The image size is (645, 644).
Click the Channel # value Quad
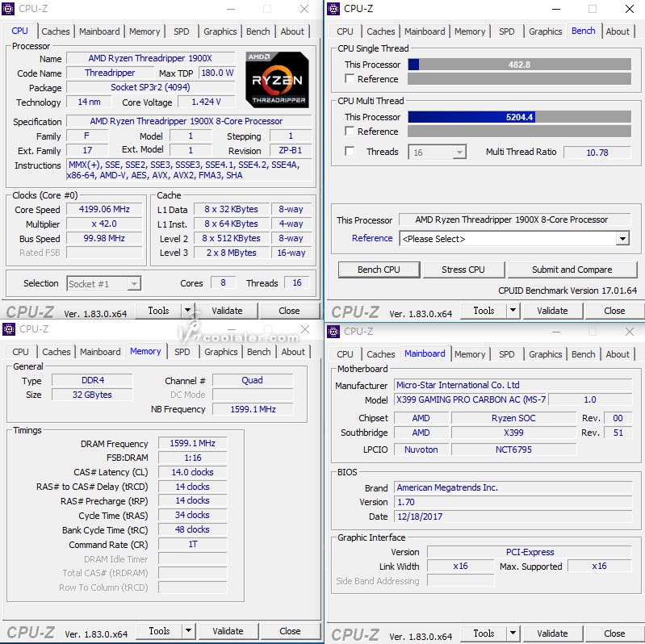[x=252, y=380]
